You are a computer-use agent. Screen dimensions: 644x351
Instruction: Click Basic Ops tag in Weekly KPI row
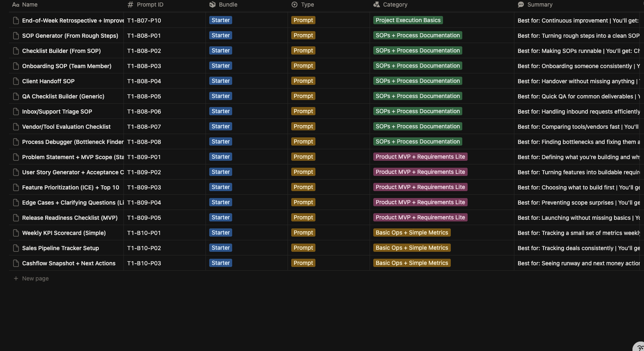click(x=412, y=232)
